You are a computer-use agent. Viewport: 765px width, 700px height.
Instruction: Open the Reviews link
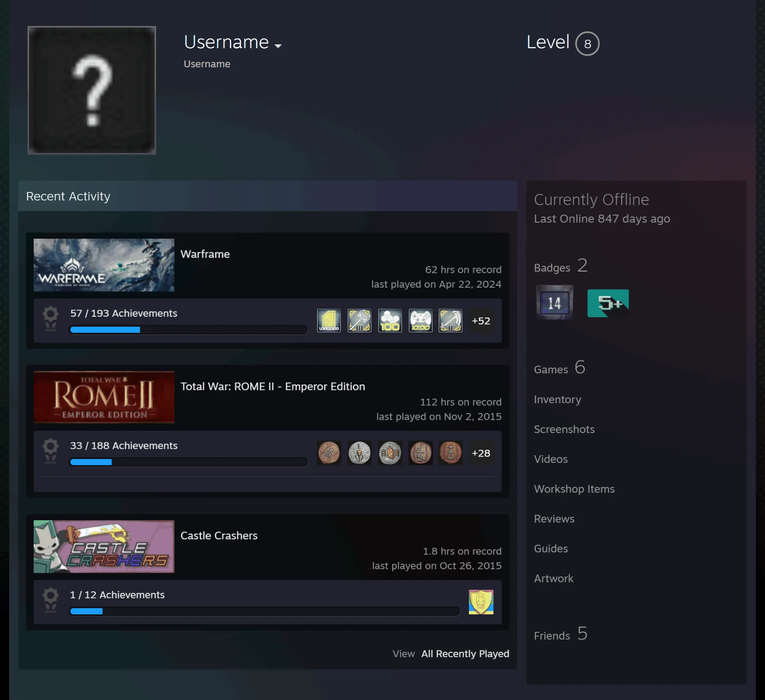554,519
